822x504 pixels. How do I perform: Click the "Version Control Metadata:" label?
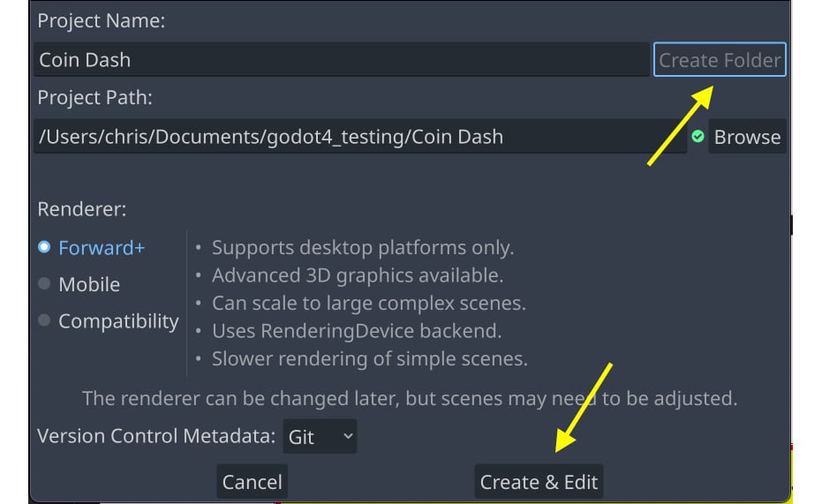[155, 436]
